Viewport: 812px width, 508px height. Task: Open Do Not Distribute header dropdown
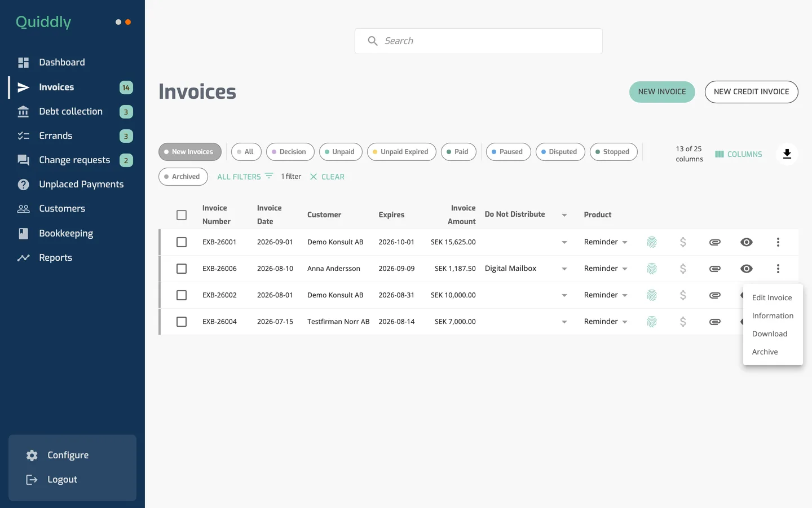click(x=564, y=215)
